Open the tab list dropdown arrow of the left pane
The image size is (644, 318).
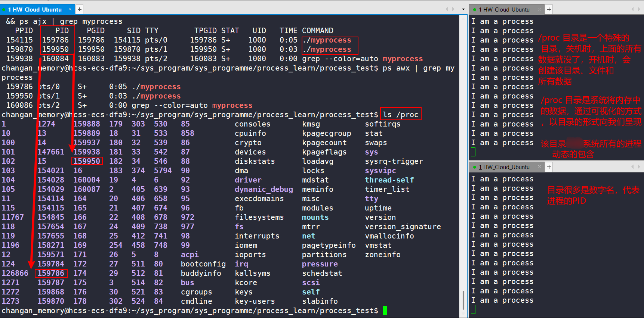pos(463,9)
